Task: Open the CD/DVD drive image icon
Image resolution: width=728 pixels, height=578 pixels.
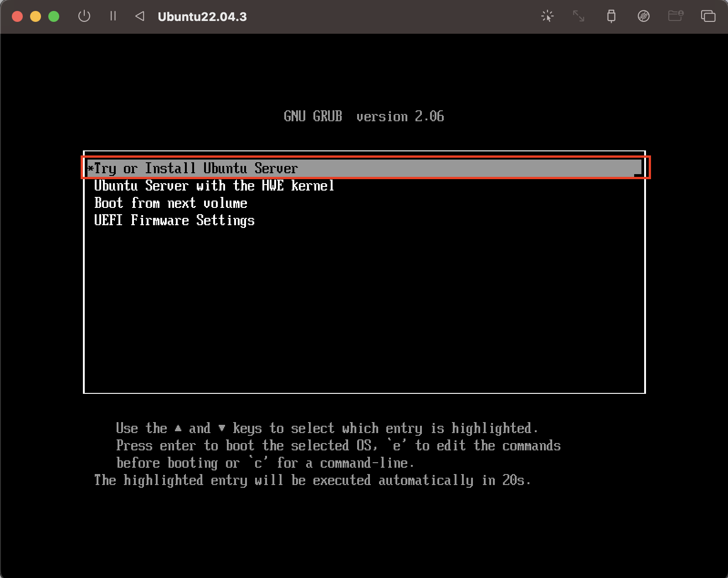Action: 643,16
